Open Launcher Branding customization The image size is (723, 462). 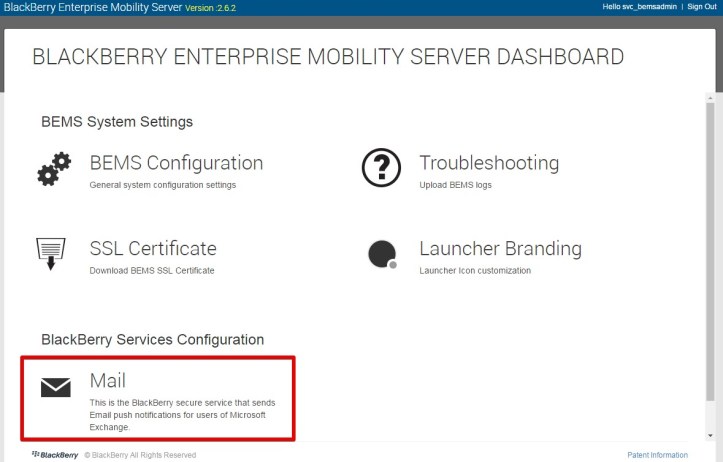pos(500,248)
